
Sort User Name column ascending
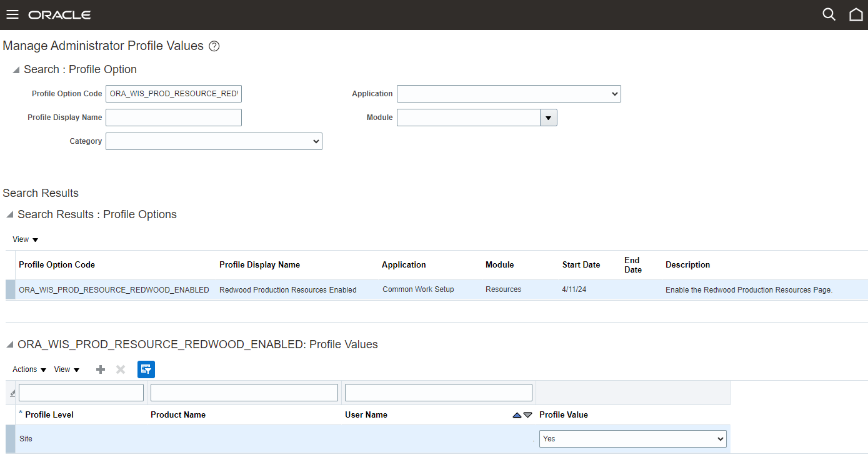click(x=517, y=415)
